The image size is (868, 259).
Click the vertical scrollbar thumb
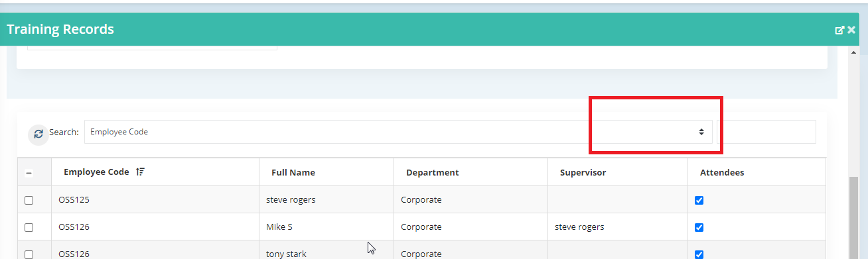[853, 219]
